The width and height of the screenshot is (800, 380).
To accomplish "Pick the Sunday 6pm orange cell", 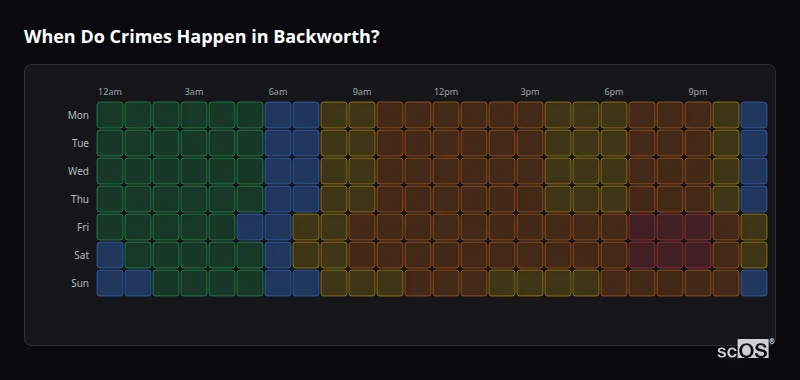I will [614, 283].
